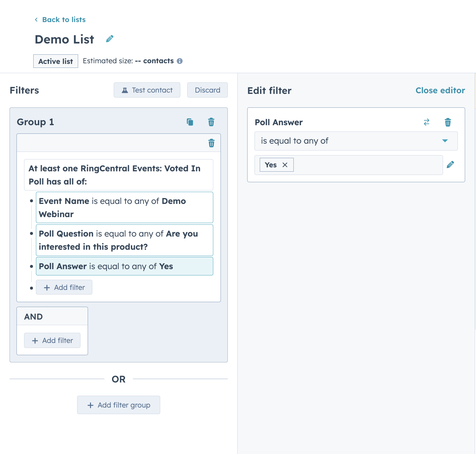
Task: Delete the Voted In Poll filter trash icon
Action: (x=211, y=143)
